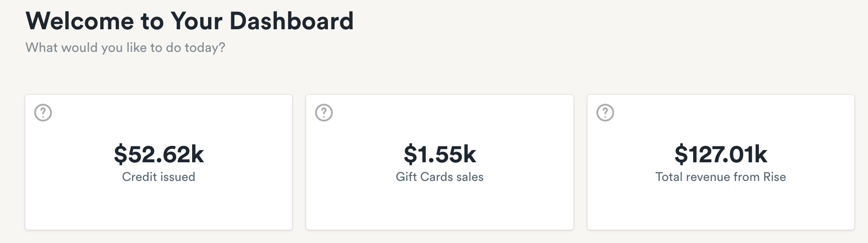Viewport: 868px width, 243px height.
Task: Click "Total revenue from Rise" label
Action: click(721, 177)
